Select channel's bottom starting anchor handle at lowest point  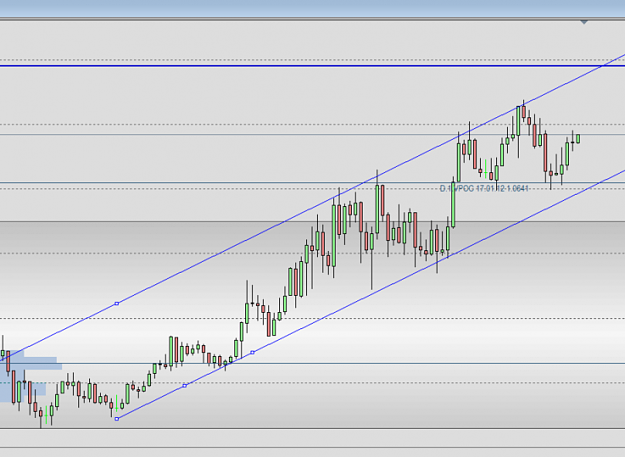117,419
